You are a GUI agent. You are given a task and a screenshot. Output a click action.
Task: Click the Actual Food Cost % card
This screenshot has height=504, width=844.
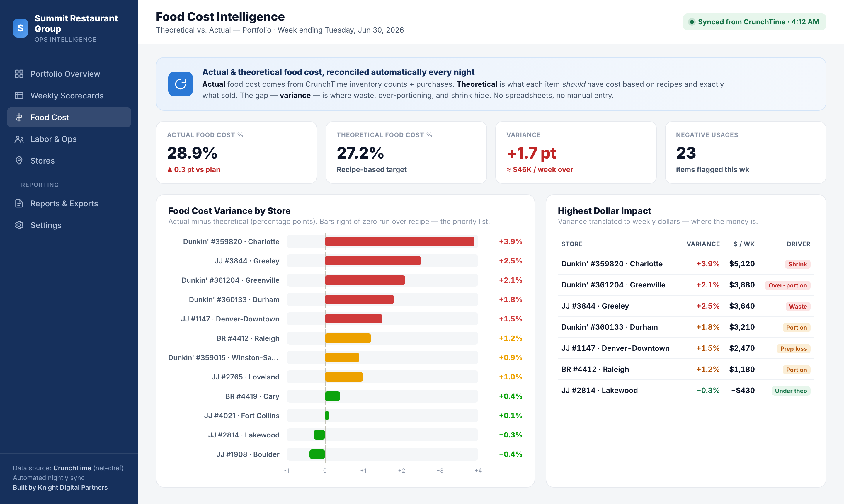[237, 152]
